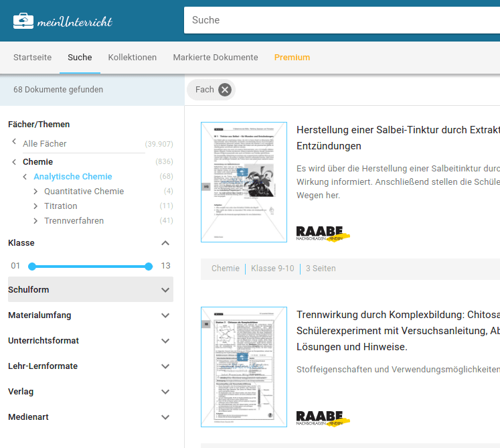The image size is (500, 448).
Task: Click RAABE logo of Komplexbildung result
Action: (x=323, y=419)
